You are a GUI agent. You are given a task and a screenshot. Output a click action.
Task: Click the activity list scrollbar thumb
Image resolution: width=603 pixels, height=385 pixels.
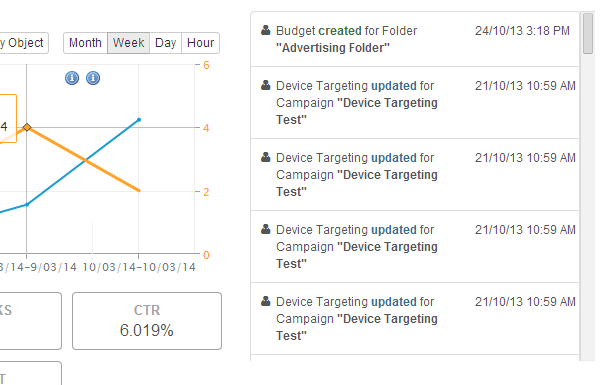[x=588, y=33]
